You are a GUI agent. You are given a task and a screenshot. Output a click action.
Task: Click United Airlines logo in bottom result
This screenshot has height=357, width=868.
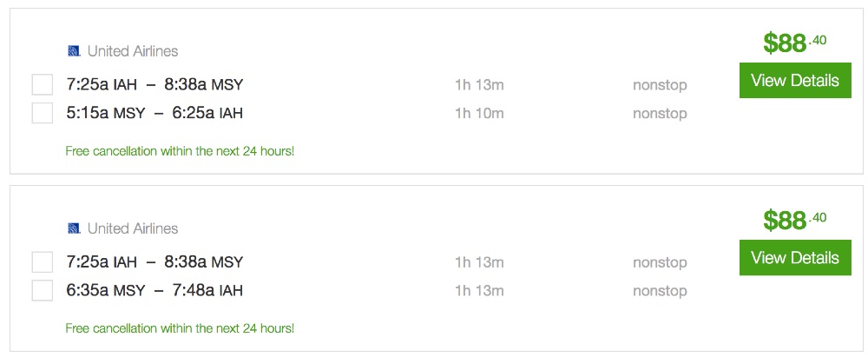coord(74,228)
